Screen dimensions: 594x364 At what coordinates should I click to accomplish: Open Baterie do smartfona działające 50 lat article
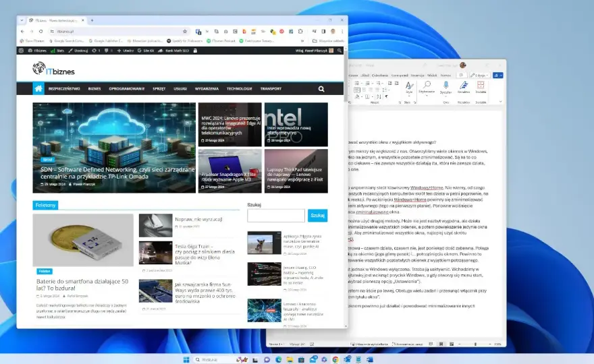point(82,284)
